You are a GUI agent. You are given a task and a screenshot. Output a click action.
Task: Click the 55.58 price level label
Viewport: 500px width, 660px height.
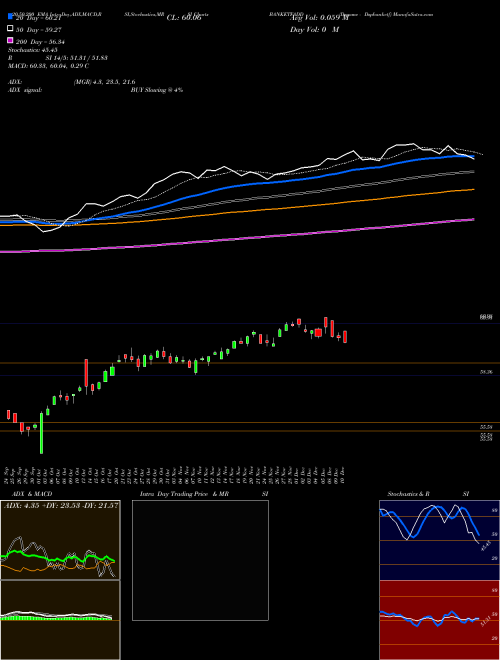pyautogui.click(x=486, y=427)
